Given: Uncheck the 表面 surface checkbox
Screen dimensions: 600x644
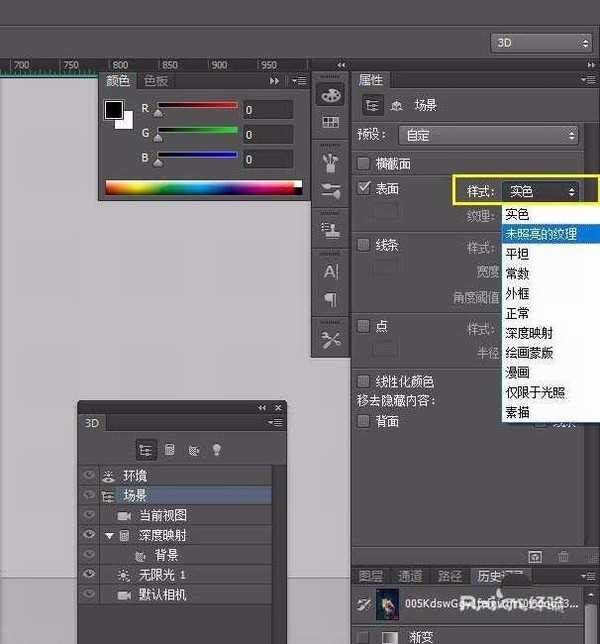Looking at the screenshot, I should (364, 187).
